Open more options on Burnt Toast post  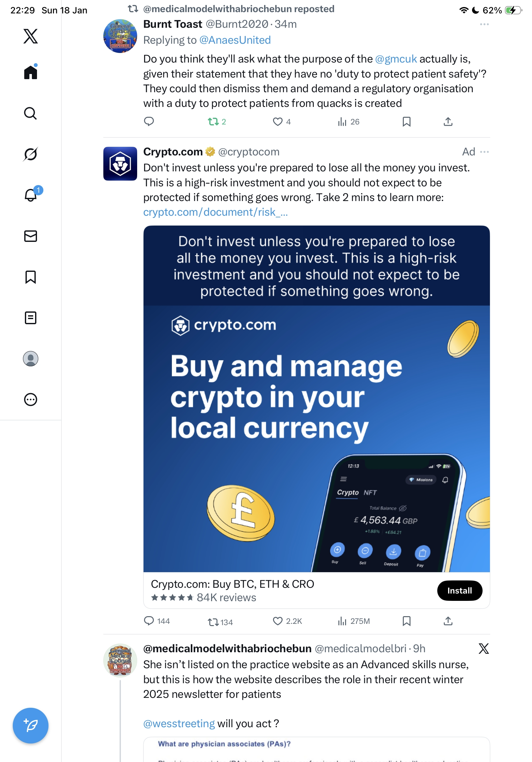tap(484, 24)
